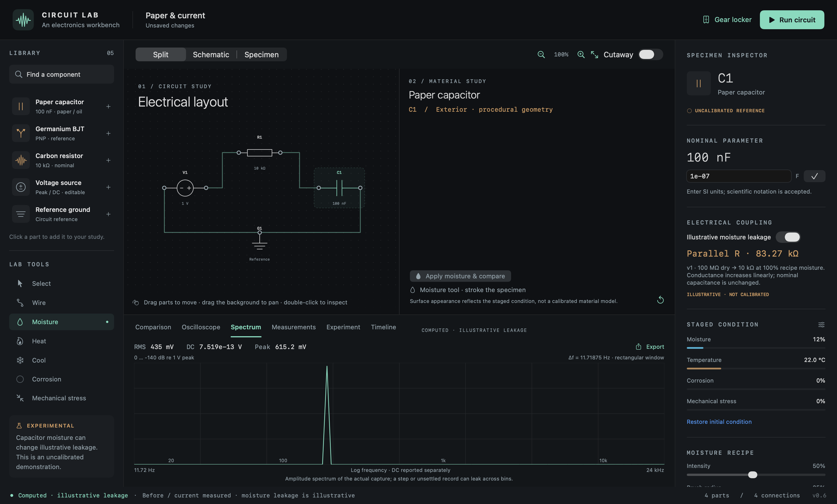Screen dimensions: 837x504
Task: Export the spectrum data
Action: tap(650, 346)
